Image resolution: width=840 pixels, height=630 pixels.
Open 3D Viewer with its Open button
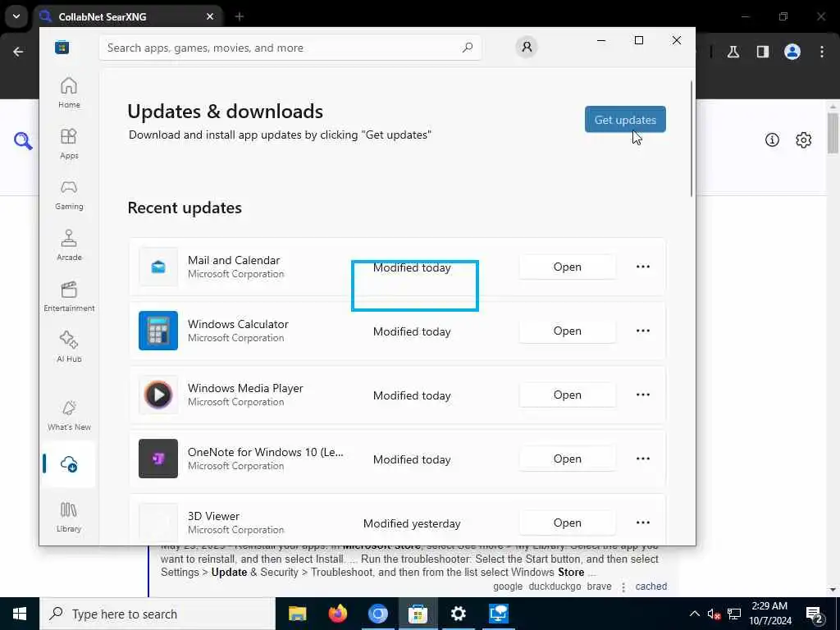coord(568,523)
